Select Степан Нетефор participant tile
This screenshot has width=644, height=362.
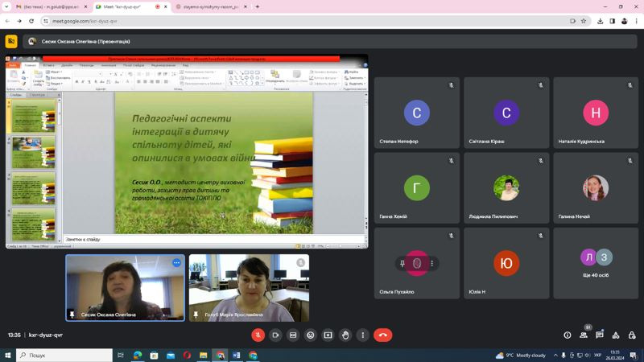point(417,113)
